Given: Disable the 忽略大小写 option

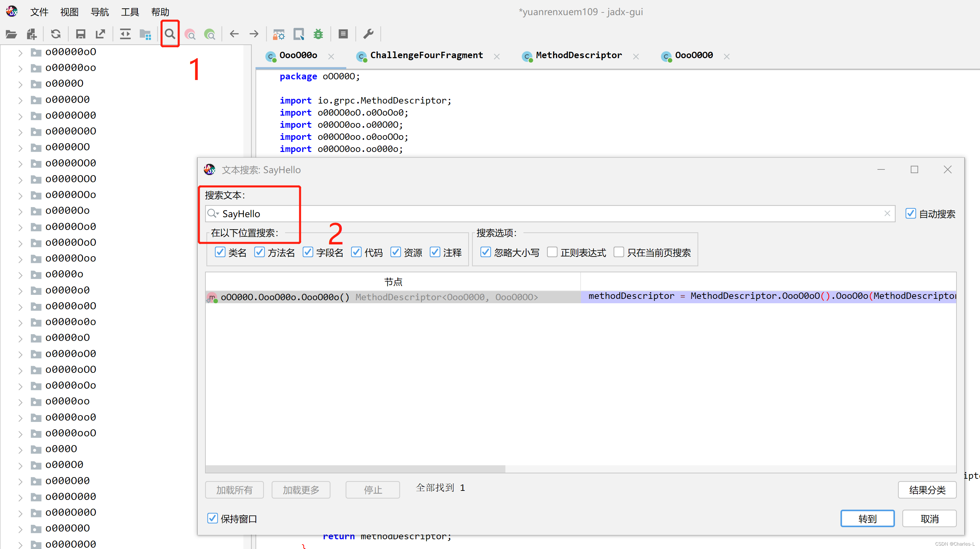Looking at the screenshot, I should coord(485,252).
